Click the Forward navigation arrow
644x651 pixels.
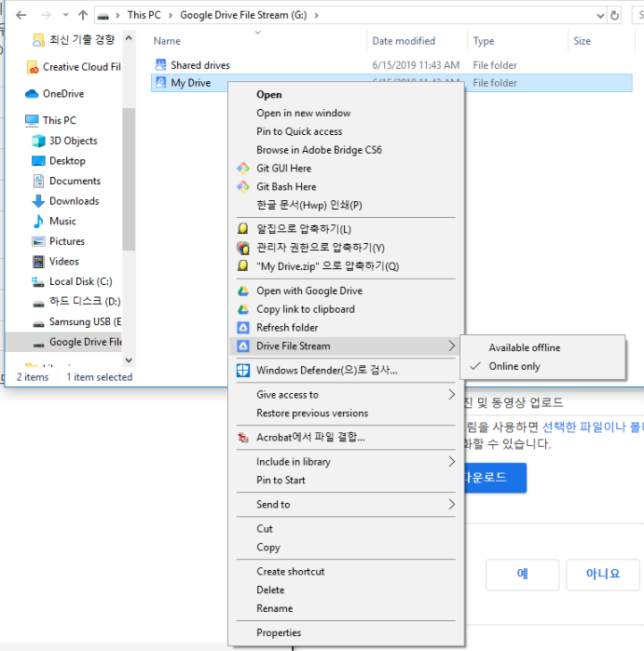(46, 15)
